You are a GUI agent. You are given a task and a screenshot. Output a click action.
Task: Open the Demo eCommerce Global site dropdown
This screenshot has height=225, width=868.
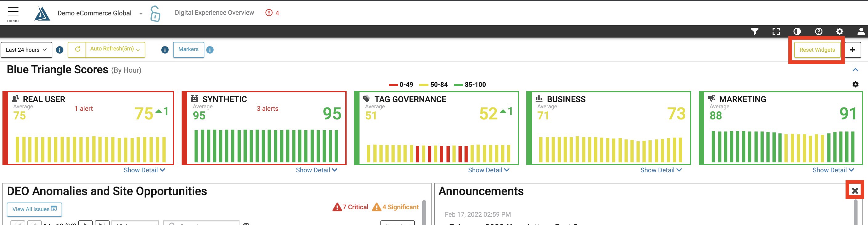[x=100, y=13]
